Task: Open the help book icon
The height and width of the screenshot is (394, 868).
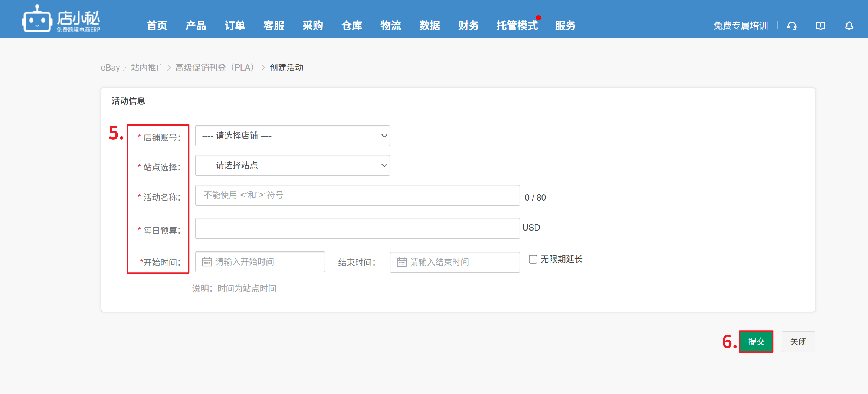Action: tap(820, 26)
